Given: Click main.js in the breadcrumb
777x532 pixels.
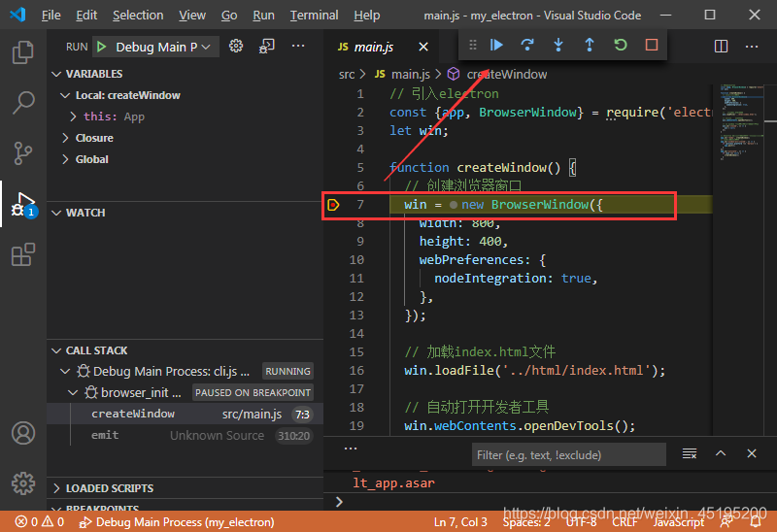Looking at the screenshot, I should click(410, 75).
